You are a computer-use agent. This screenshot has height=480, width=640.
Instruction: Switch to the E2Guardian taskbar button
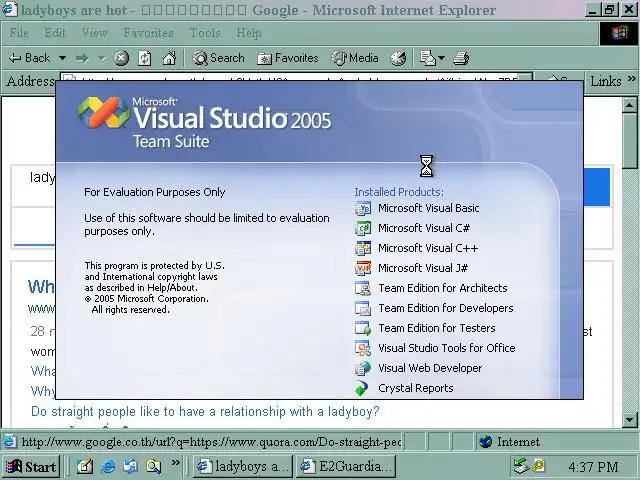click(x=346, y=467)
